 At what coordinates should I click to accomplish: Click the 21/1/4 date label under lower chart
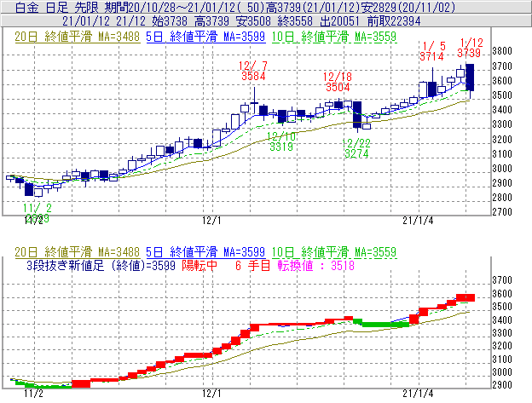point(418,393)
